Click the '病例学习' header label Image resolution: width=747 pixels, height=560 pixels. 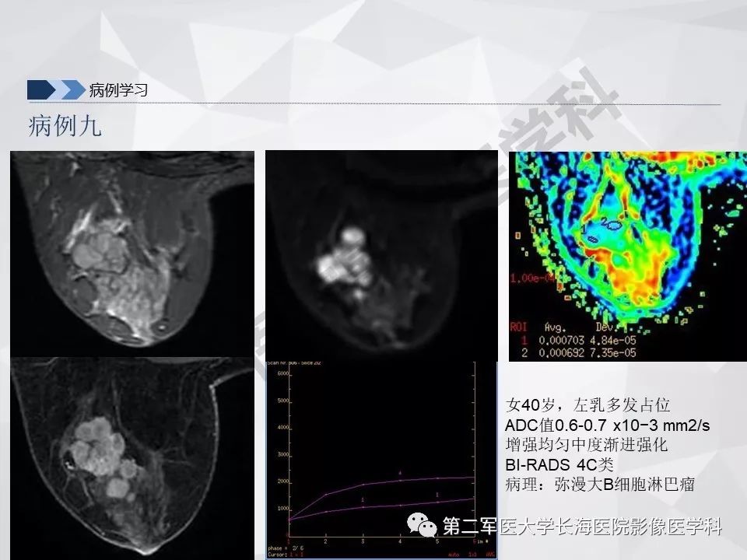(118, 90)
